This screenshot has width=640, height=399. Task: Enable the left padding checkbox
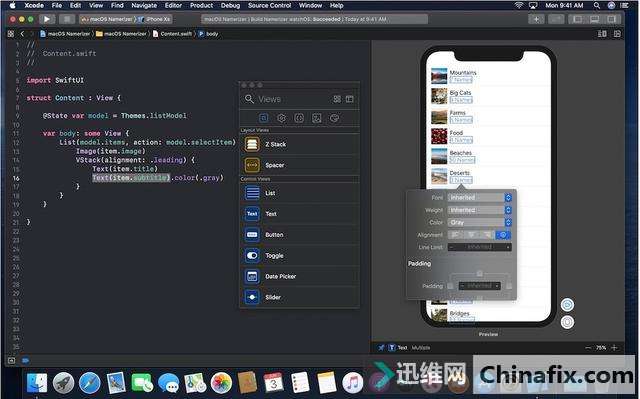coord(450,286)
